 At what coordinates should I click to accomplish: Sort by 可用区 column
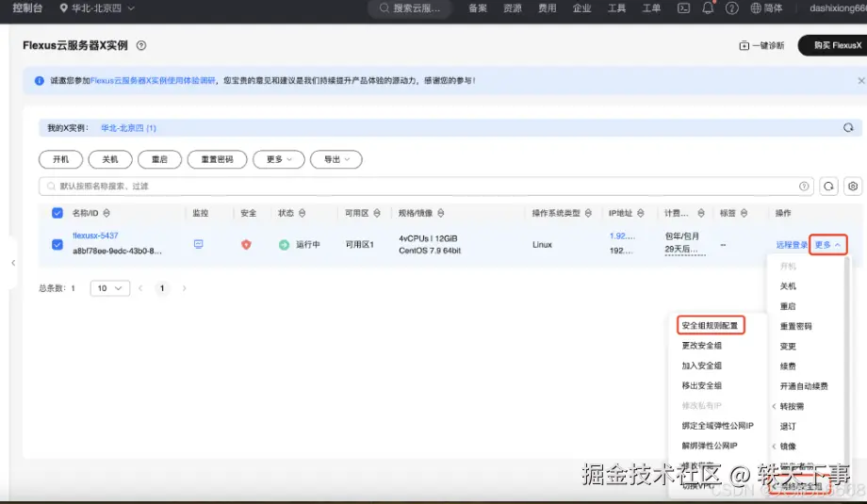(377, 213)
